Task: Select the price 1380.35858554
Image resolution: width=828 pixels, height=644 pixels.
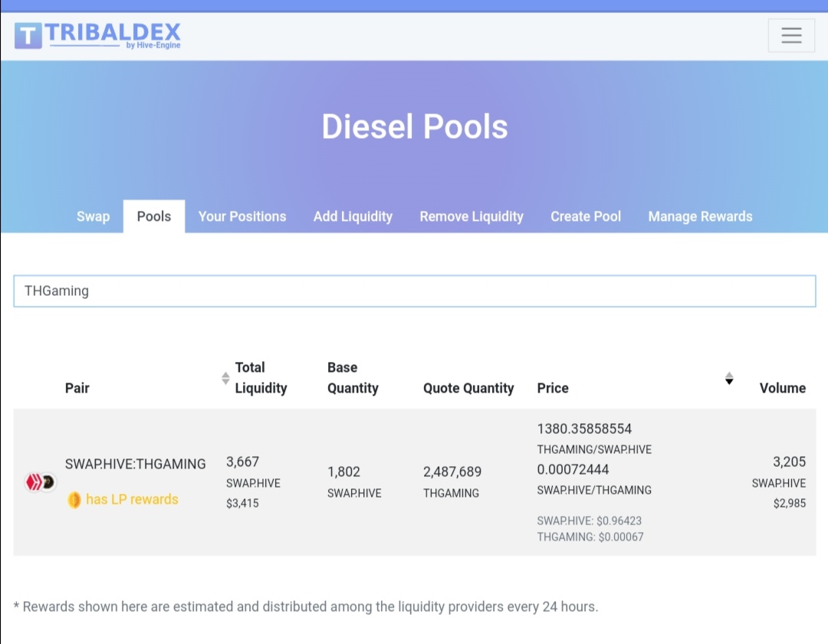Action: pyautogui.click(x=584, y=429)
